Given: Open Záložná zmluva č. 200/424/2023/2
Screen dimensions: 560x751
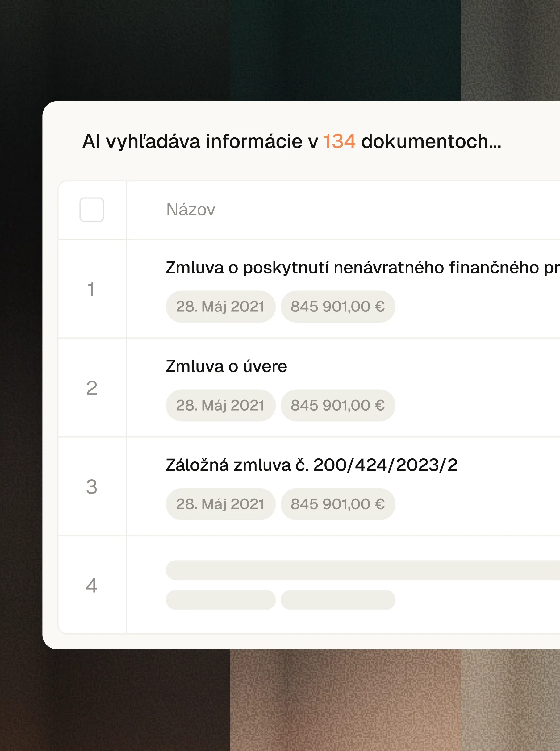Looking at the screenshot, I should point(312,465).
